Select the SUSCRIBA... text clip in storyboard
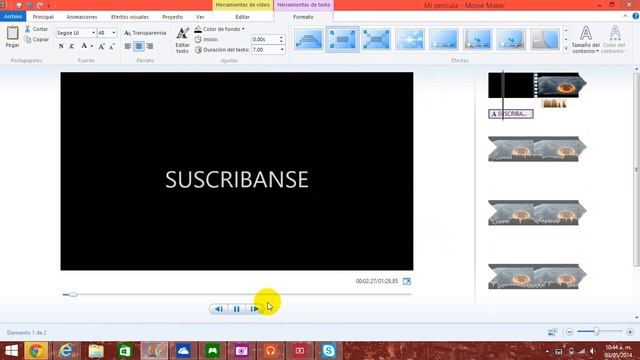This screenshot has width=640, height=360. (x=511, y=114)
